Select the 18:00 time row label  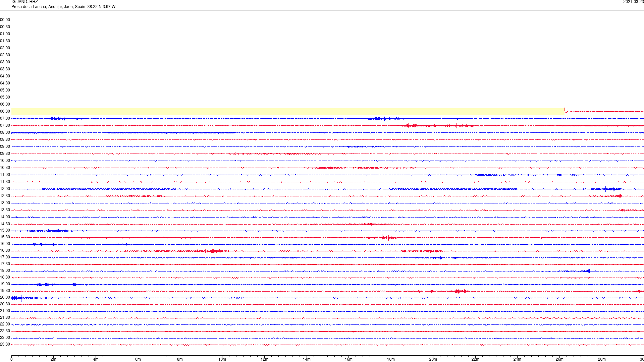(x=5, y=270)
